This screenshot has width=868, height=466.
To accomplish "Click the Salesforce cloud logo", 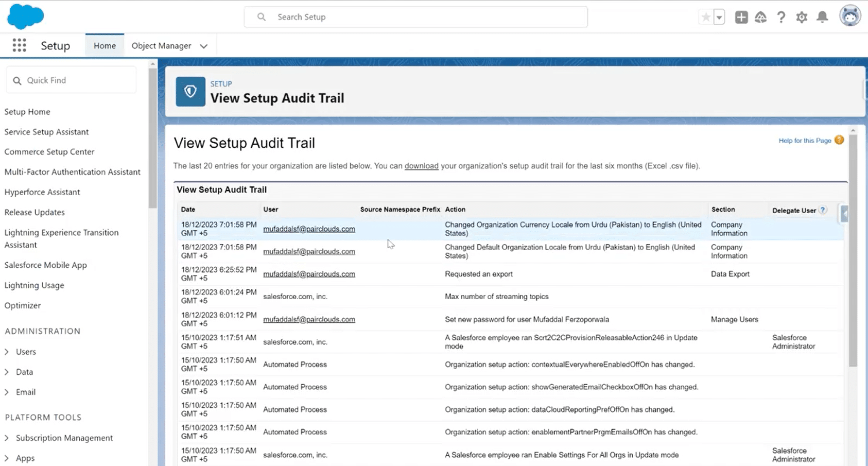I will click(x=25, y=16).
